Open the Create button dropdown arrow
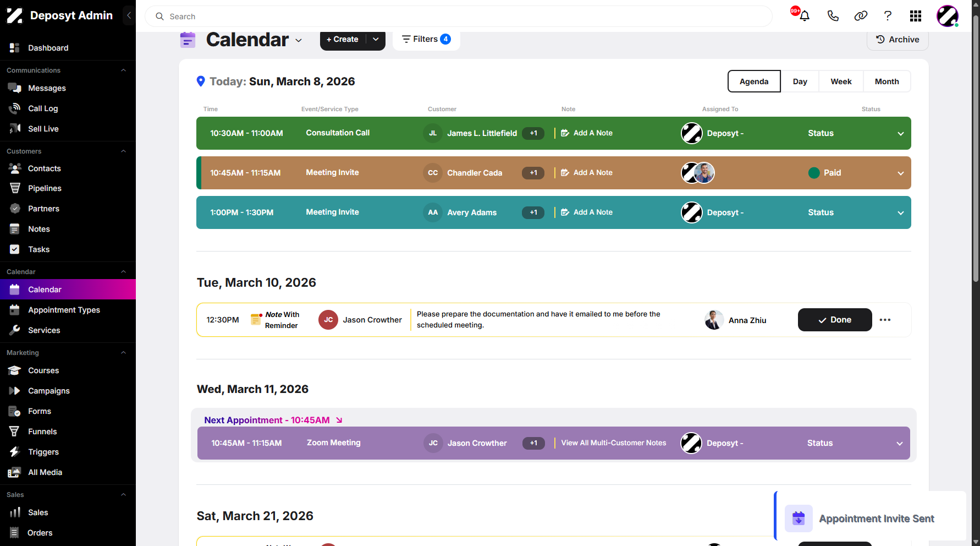 point(376,39)
